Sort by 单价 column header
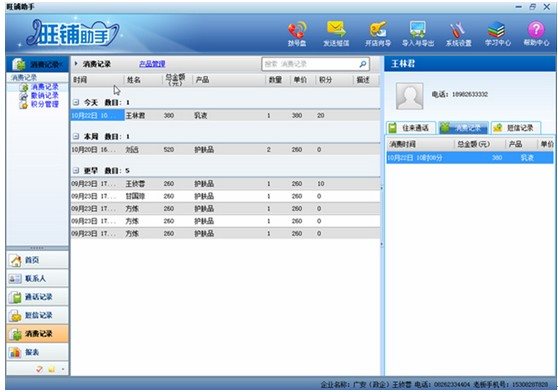Viewport: 558px width, 392px height. point(302,80)
